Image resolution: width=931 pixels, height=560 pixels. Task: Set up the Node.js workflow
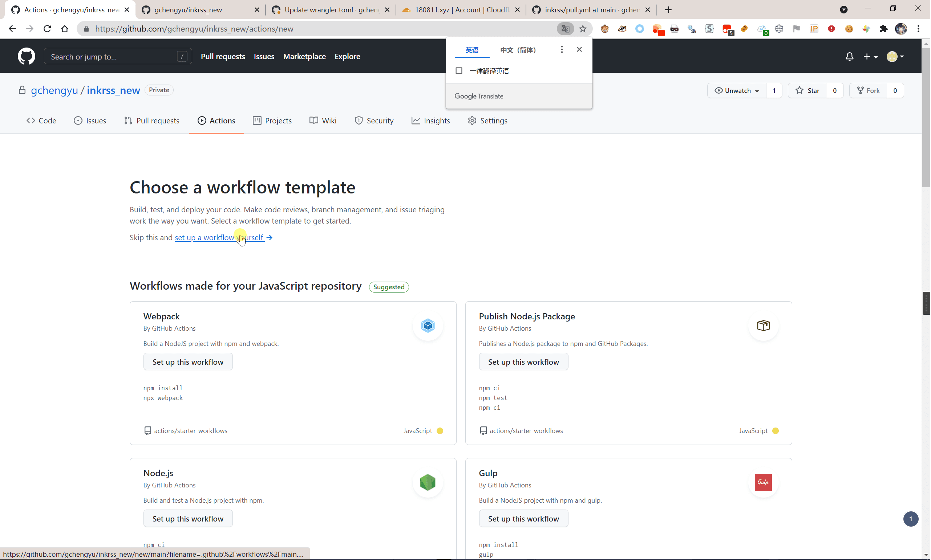(x=188, y=519)
